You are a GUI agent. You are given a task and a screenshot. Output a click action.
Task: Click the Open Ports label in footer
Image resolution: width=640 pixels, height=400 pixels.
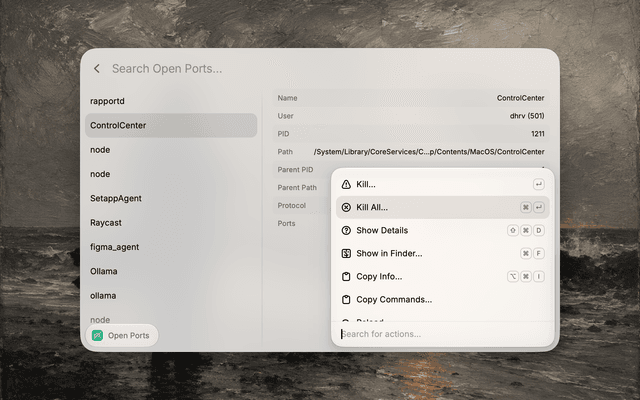[129, 336]
